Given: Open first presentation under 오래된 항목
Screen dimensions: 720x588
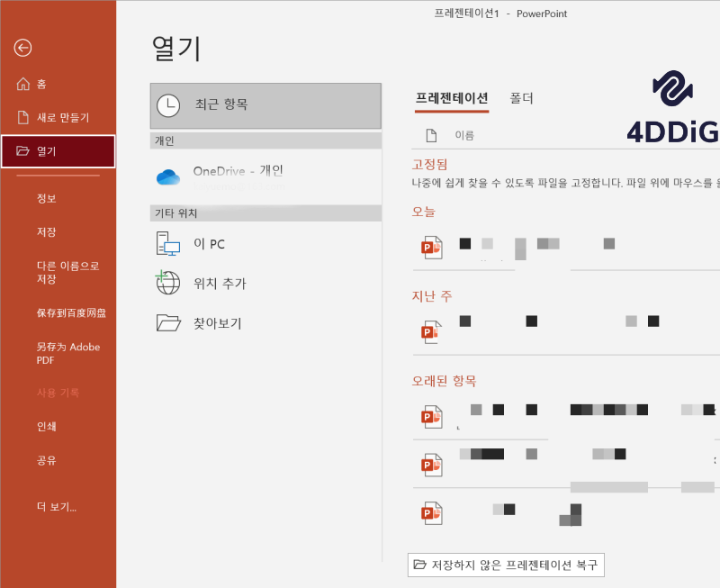Looking at the screenshot, I should (566, 417).
